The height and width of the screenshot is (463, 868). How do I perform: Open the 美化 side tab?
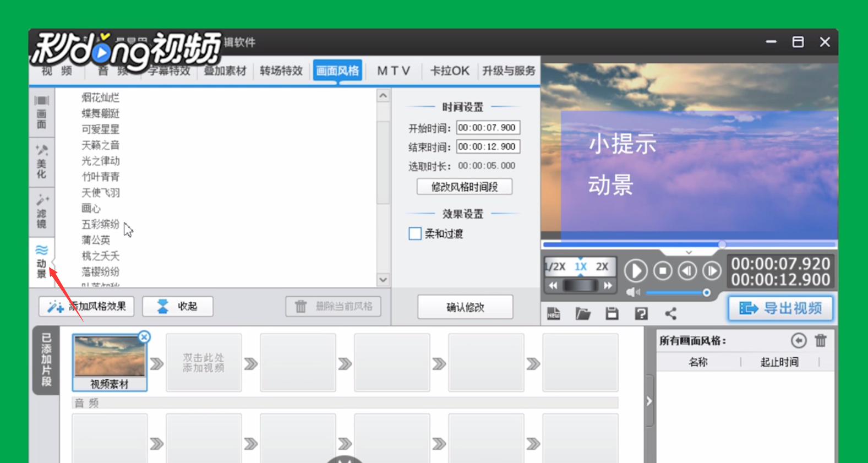(42, 162)
